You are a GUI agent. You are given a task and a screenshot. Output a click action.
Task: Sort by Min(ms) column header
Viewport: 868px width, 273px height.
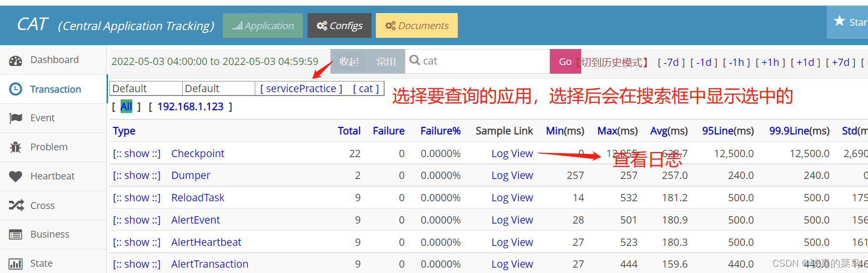pyautogui.click(x=565, y=131)
